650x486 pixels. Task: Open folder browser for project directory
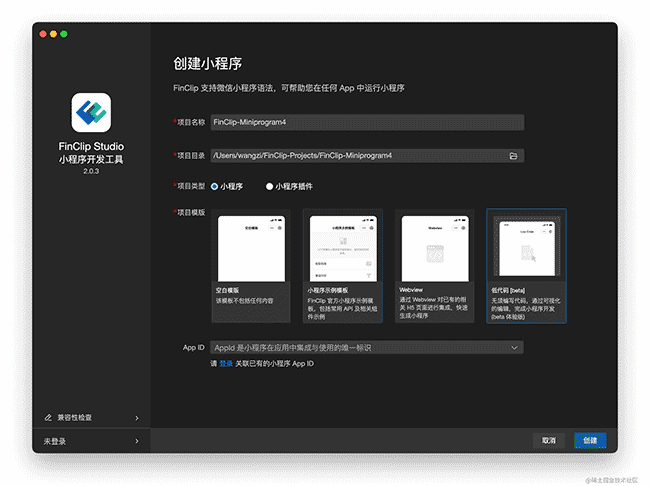coord(513,156)
